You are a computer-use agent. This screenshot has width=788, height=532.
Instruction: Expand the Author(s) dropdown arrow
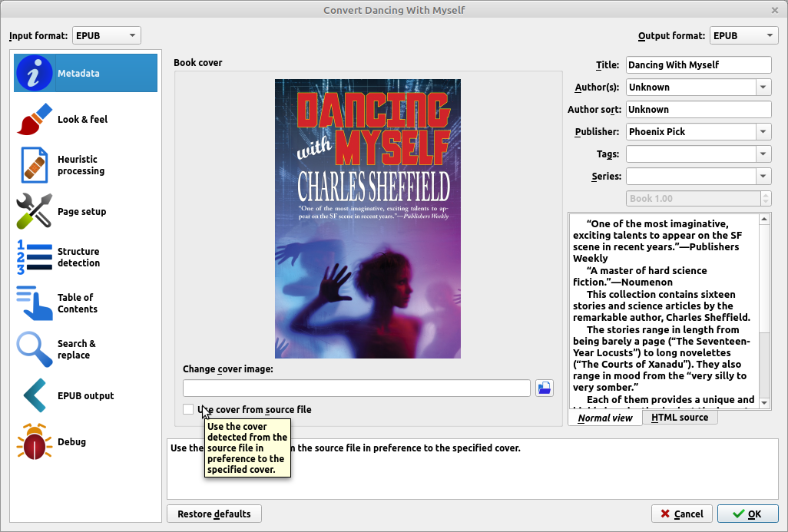click(763, 88)
